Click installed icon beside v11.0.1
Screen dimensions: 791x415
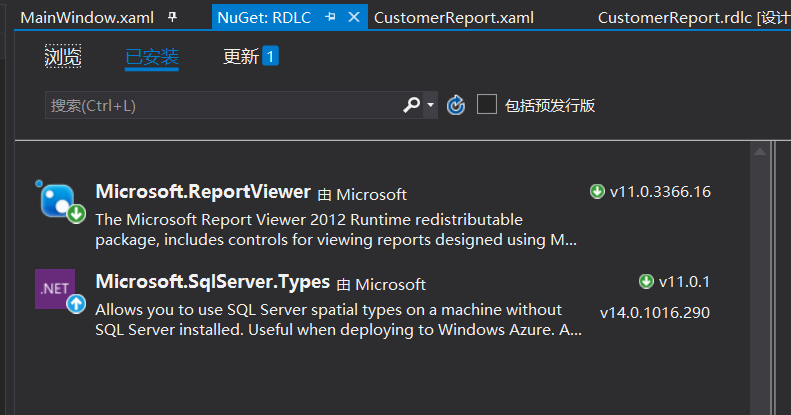[x=646, y=281]
